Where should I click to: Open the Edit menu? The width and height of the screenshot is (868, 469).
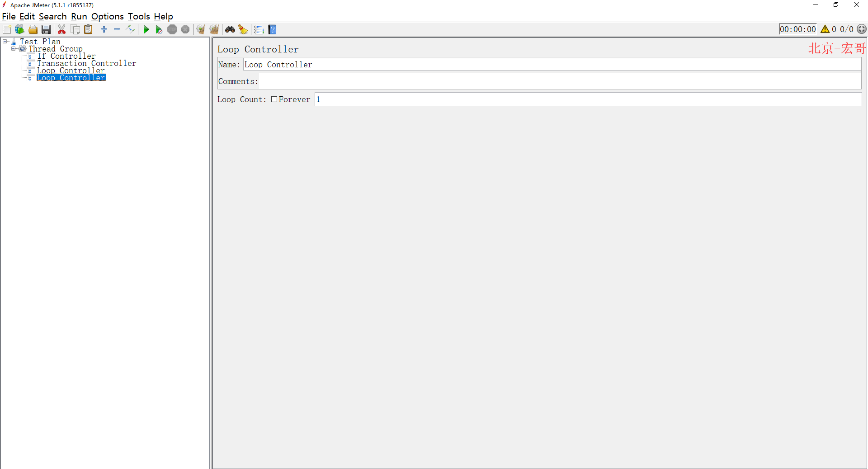tap(27, 17)
